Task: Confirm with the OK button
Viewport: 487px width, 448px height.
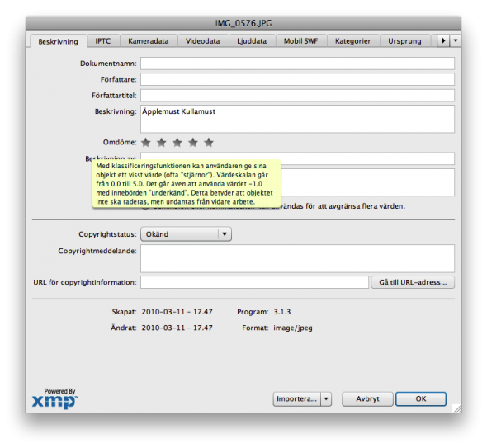Action: click(x=421, y=399)
